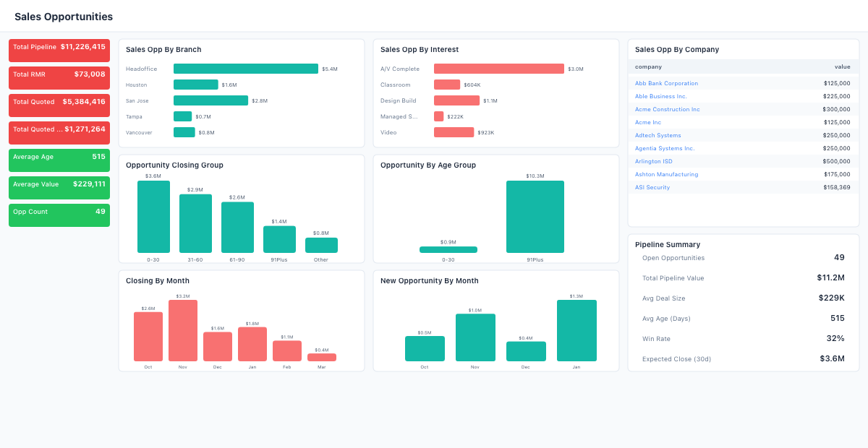Open Acme Construction Inc link
The height and width of the screenshot is (448, 868).
pyautogui.click(x=667, y=109)
